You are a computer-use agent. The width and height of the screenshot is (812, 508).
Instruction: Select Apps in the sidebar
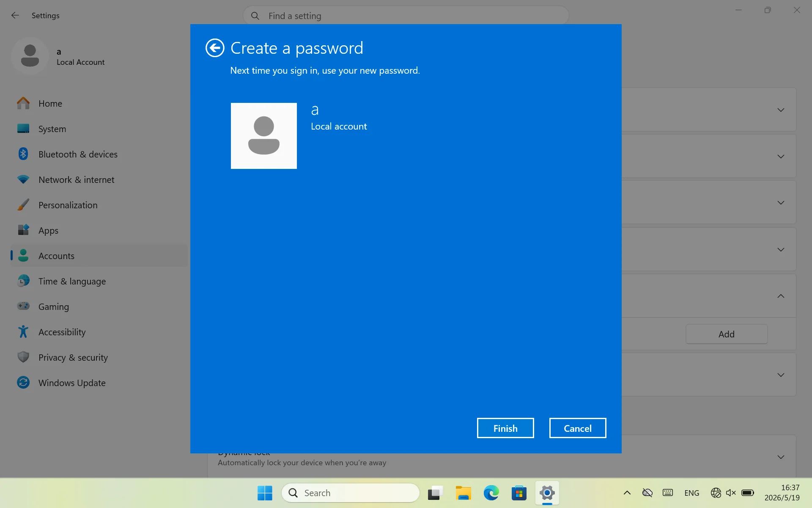[x=99, y=230]
